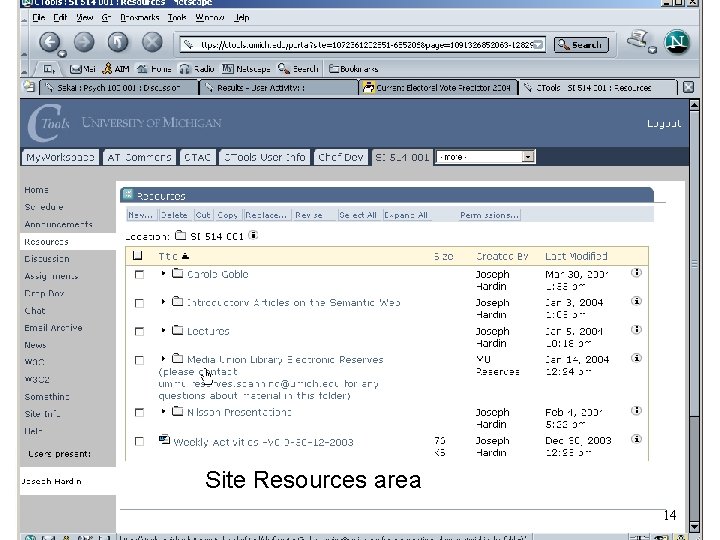The width and height of the screenshot is (720, 540).
Task: Check the Weekly Activities checkbox
Action: point(139,441)
